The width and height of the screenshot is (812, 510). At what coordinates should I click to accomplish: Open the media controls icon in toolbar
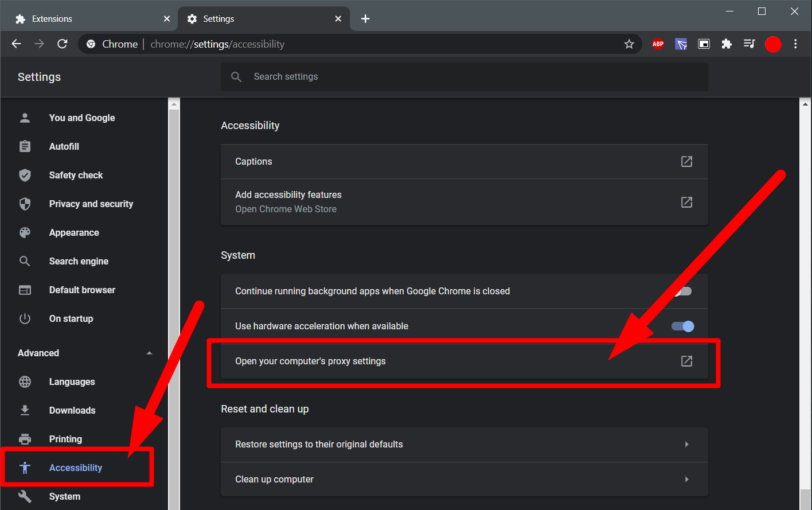tap(749, 44)
